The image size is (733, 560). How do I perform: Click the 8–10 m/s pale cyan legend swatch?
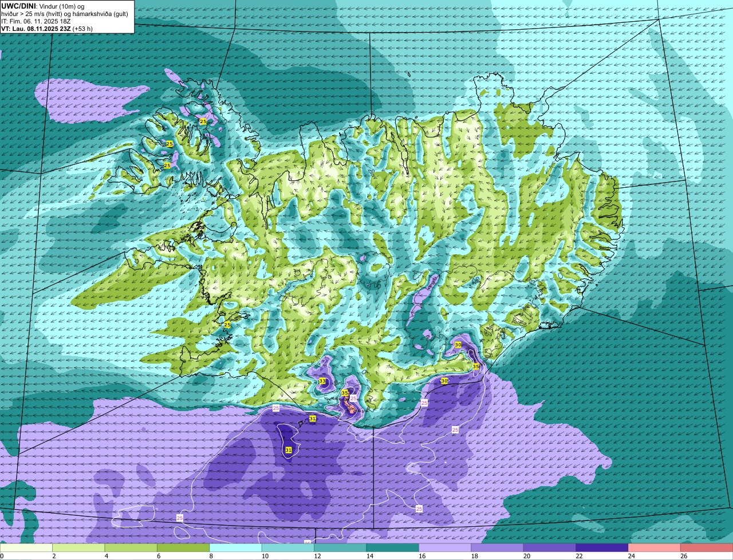point(236,548)
